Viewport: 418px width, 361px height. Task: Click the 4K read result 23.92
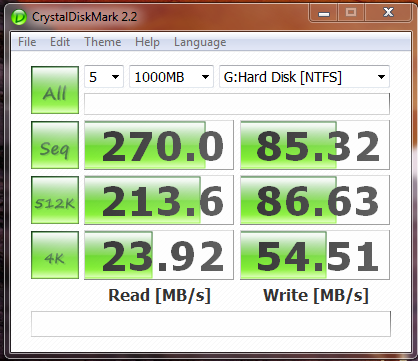pos(159,255)
